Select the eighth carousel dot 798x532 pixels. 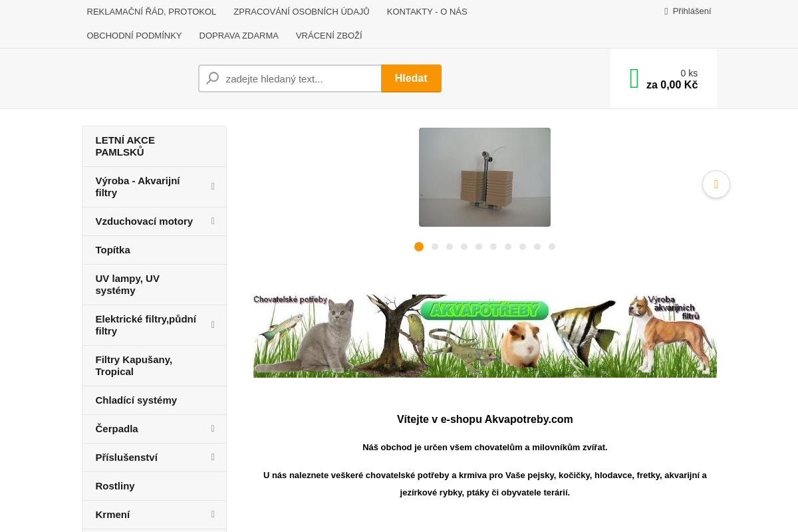pyautogui.click(x=523, y=247)
